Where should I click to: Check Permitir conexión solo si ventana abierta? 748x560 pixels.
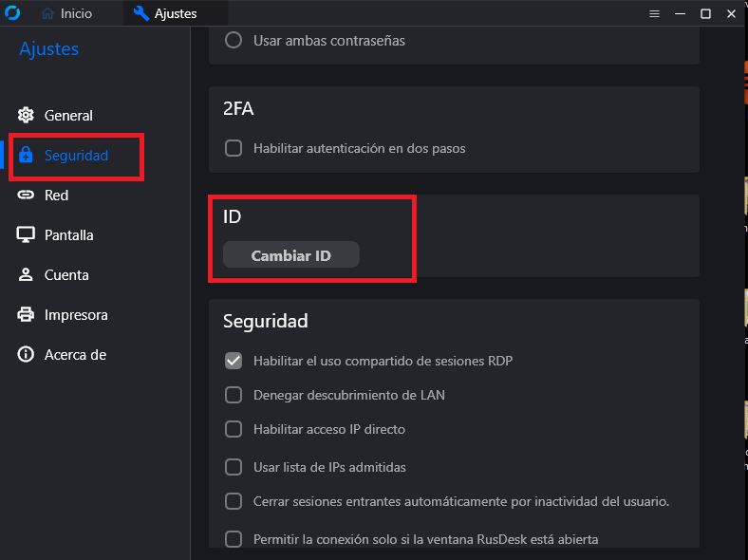[234, 539]
